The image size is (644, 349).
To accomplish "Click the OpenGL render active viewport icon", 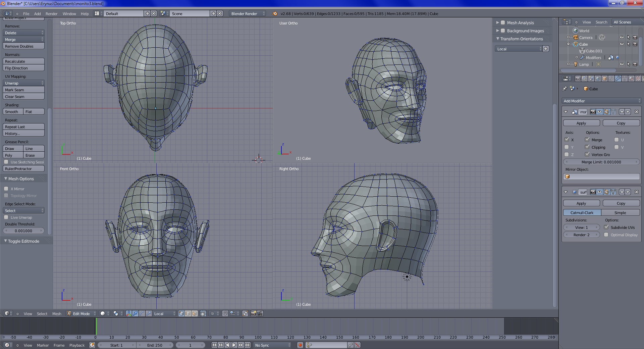I will click(x=254, y=313).
